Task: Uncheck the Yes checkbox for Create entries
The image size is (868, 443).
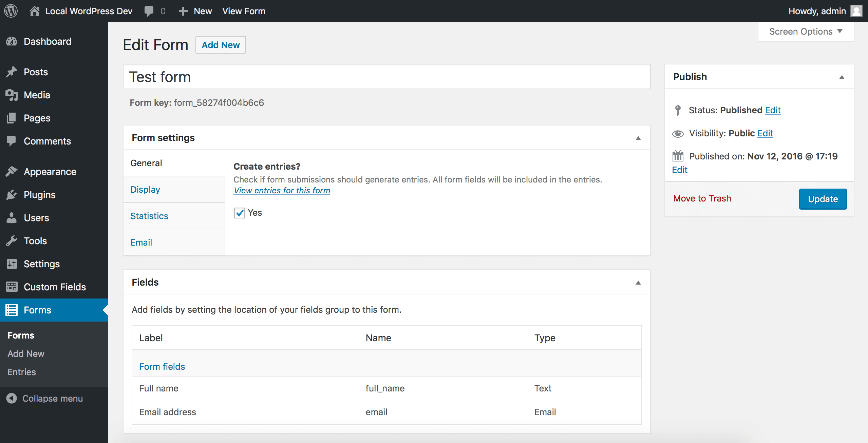Action: (x=240, y=213)
